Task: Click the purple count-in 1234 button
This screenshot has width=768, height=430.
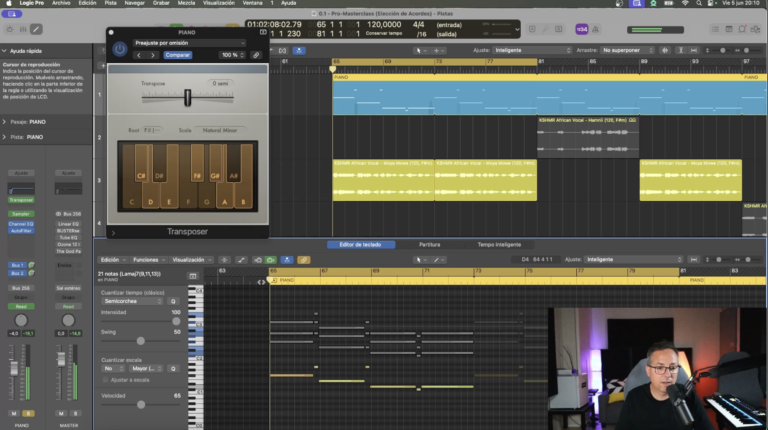Action: pyautogui.click(x=582, y=29)
